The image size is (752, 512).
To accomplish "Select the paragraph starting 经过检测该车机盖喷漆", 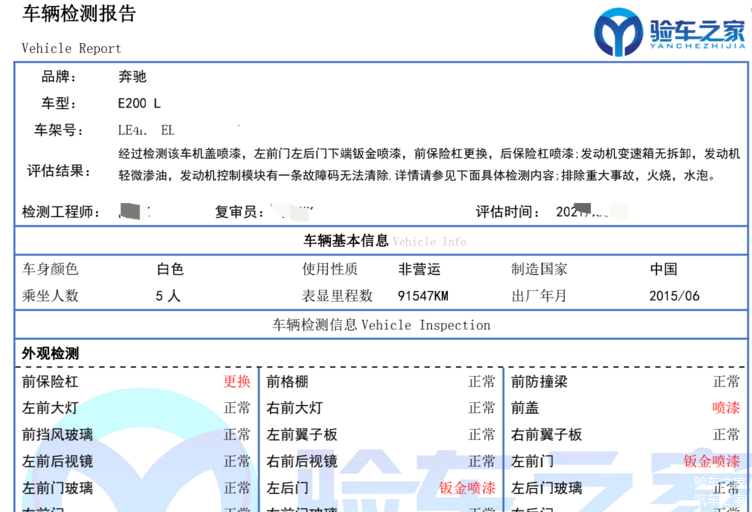I will point(429,164).
